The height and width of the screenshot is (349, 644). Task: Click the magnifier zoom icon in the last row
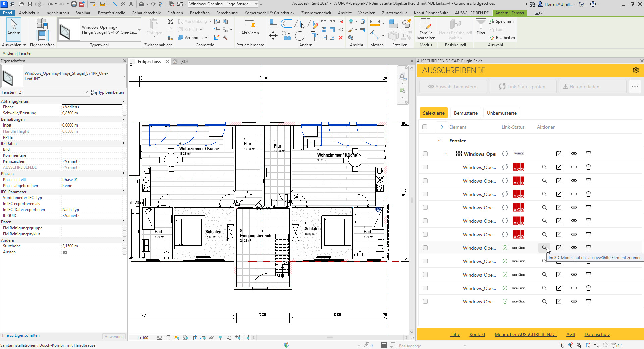coord(544,301)
